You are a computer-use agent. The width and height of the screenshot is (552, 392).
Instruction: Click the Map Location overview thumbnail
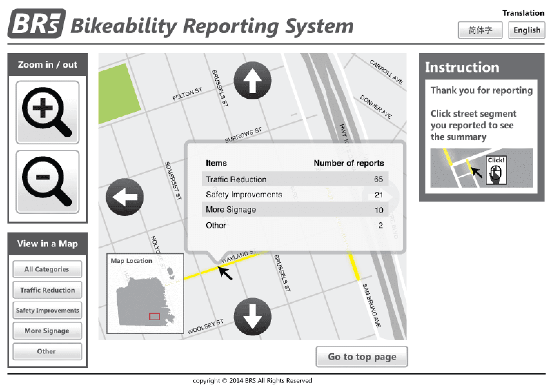145,294
